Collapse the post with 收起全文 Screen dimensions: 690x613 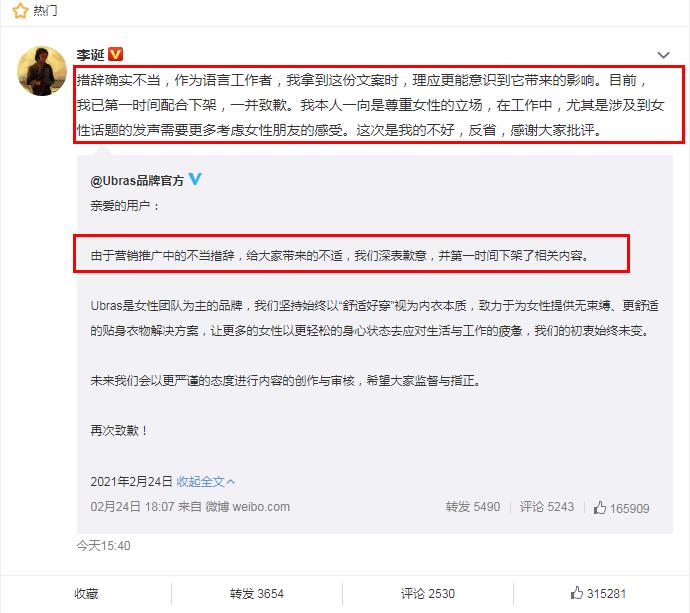[x=200, y=481]
